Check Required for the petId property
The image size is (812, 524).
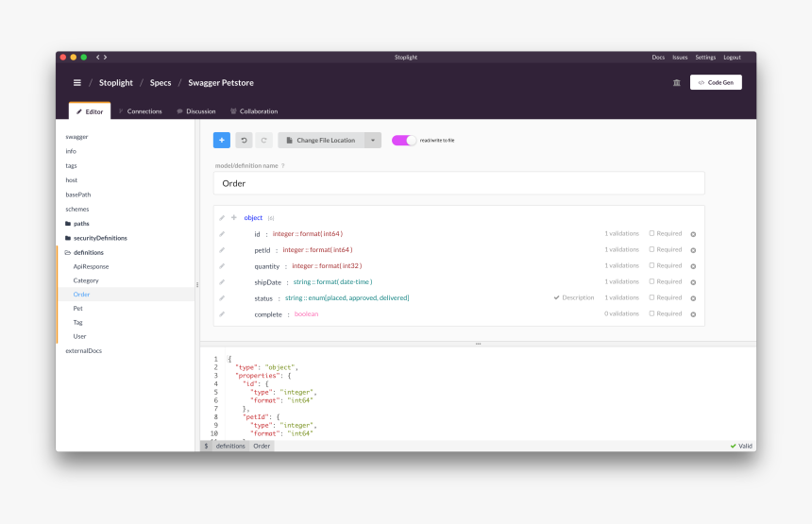(652, 249)
